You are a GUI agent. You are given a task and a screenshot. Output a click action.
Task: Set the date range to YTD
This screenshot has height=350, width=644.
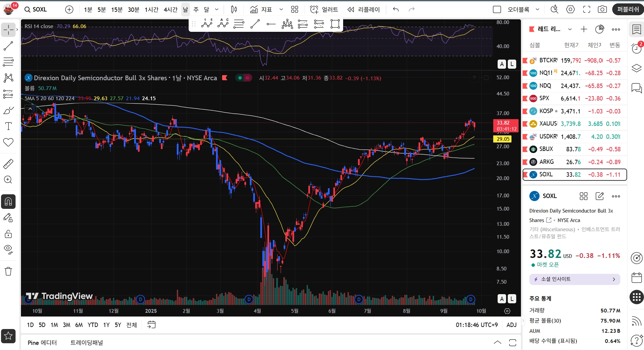(x=93, y=325)
